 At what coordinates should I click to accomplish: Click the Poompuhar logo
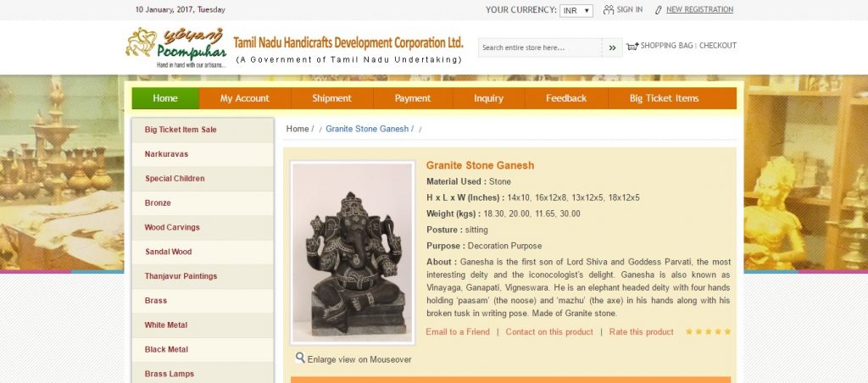pyautogui.click(x=176, y=48)
